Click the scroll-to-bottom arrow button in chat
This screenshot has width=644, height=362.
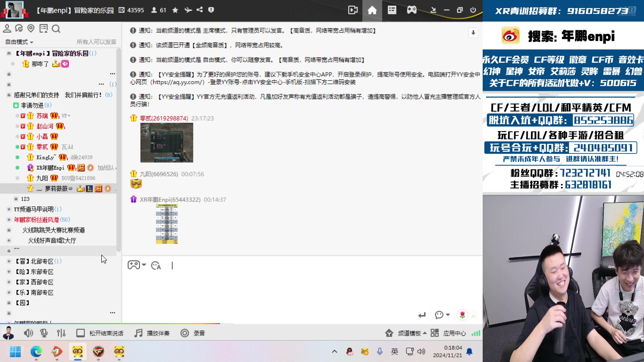point(473,33)
